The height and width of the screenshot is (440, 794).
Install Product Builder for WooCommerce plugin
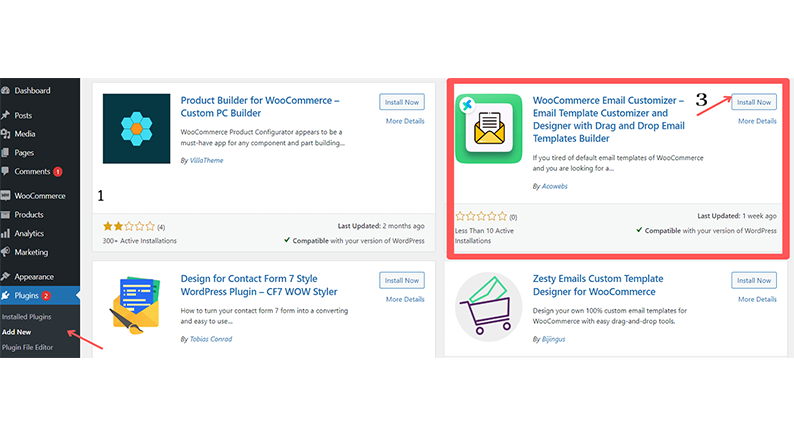coord(402,102)
